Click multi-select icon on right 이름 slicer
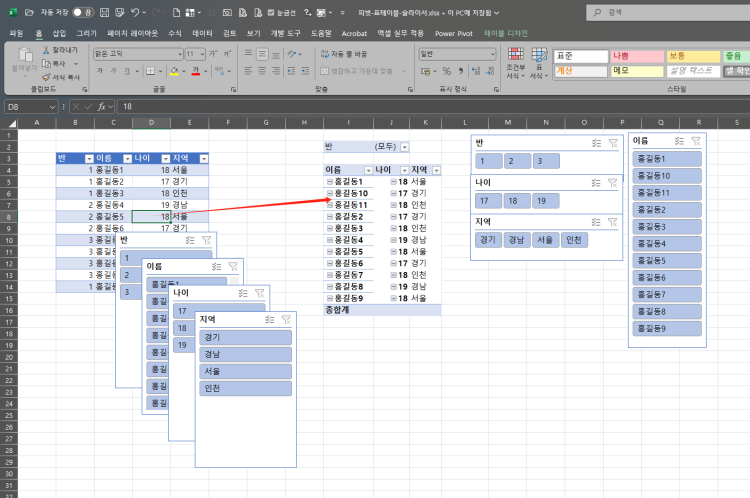The width and height of the screenshot is (750, 498). (x=680, y=141)
